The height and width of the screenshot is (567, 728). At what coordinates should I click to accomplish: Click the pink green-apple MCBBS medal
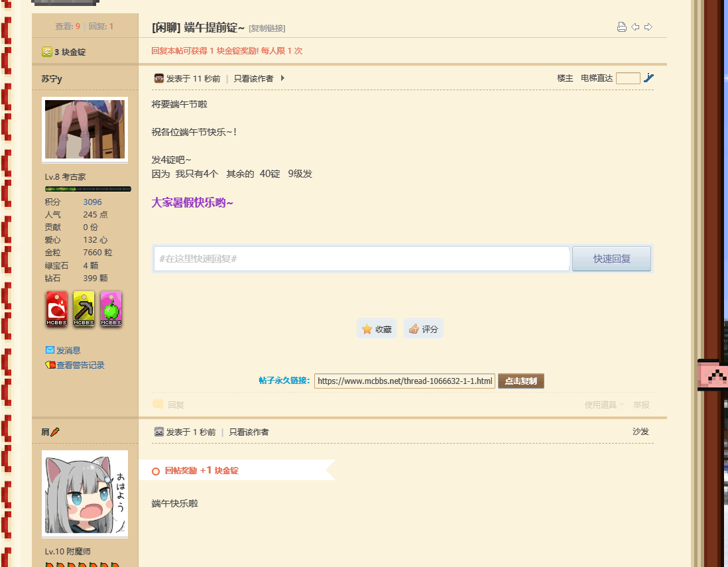(x=111, y=309)
